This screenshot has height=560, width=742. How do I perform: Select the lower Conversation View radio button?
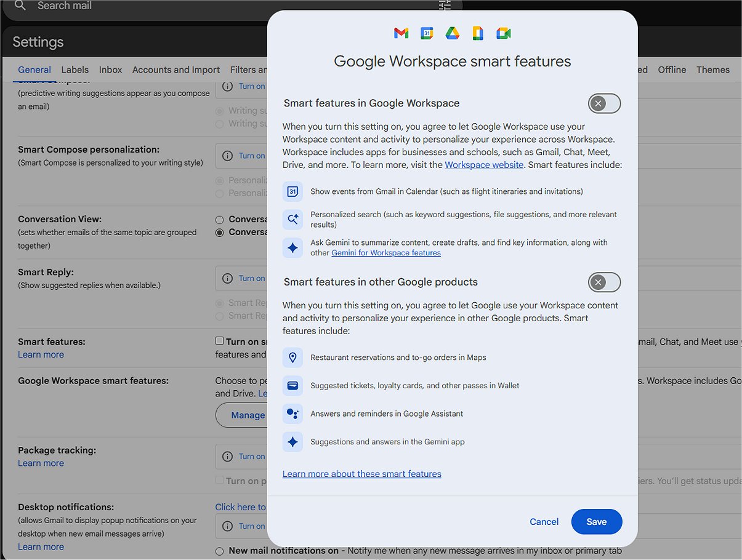219,233
